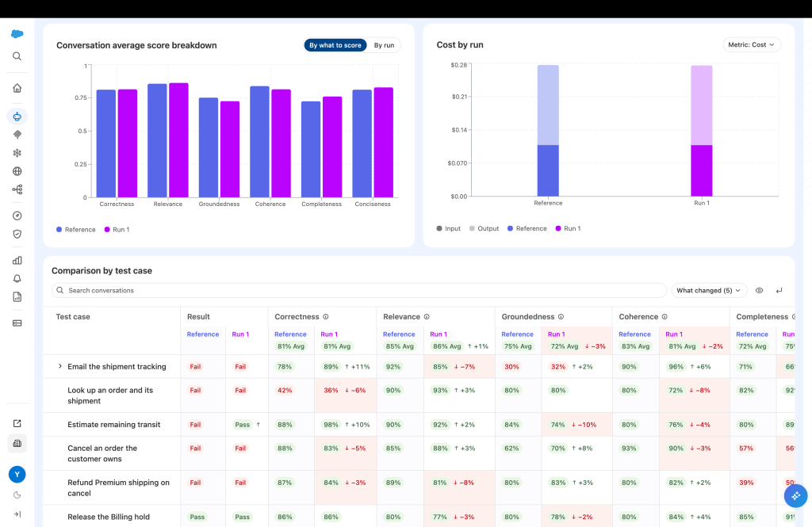Click the table rows sidebar icon
812x527 pixels.
click(17, 323)
